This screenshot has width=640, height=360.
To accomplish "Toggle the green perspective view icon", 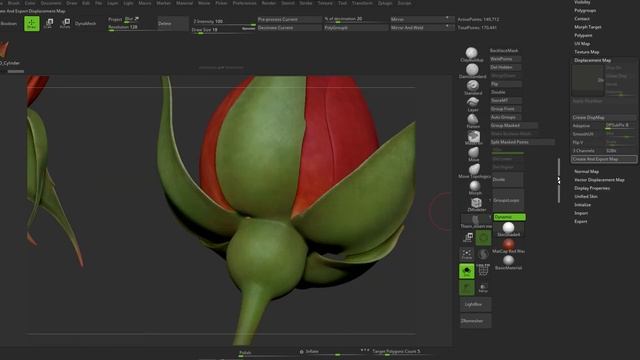I will pos(483,238).
